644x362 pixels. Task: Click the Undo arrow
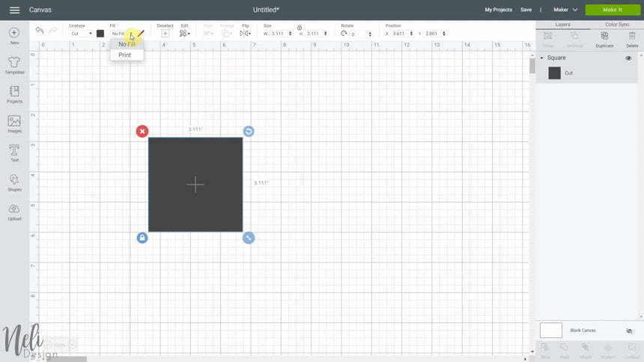coord(40,31)
